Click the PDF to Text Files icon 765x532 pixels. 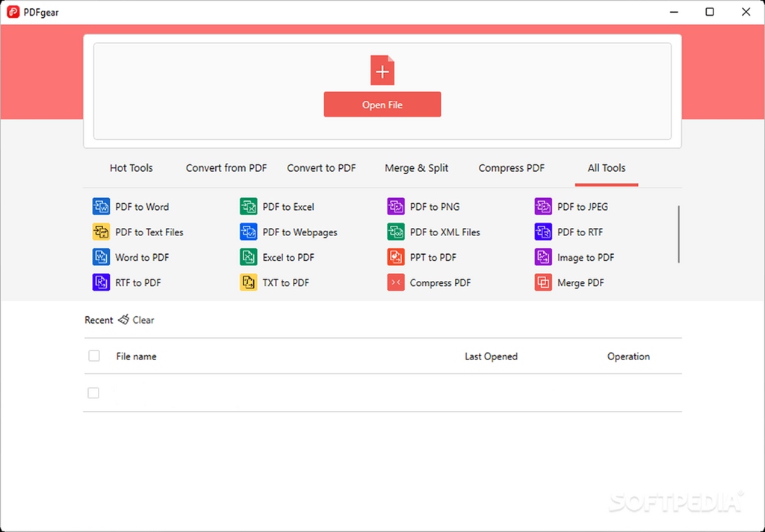pos(101,232)
